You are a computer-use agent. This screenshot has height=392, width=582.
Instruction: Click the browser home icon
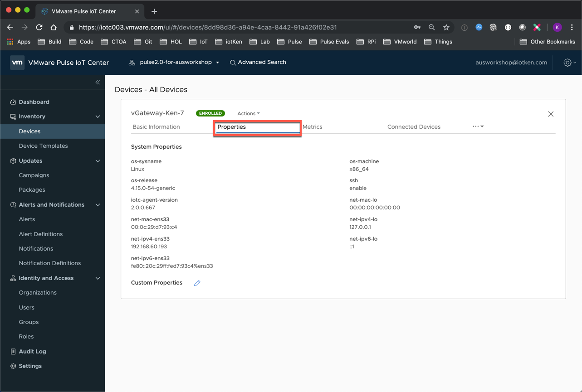coord(54,27)
